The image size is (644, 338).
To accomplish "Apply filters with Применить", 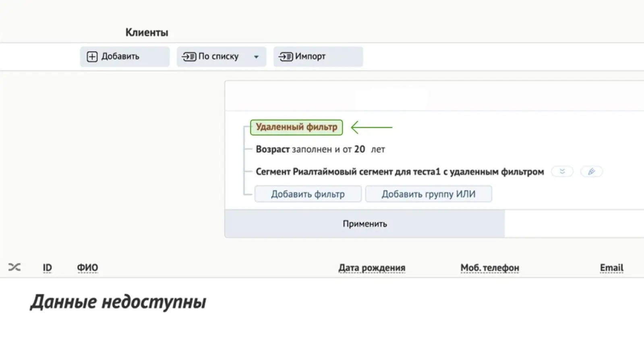I will coord(364,223).
